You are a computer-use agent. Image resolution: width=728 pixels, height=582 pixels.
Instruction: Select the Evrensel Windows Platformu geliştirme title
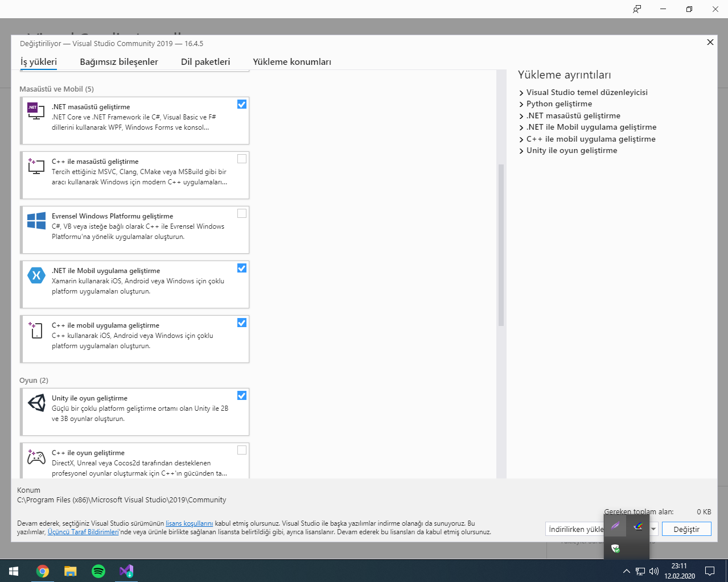(x=112, y=216)
